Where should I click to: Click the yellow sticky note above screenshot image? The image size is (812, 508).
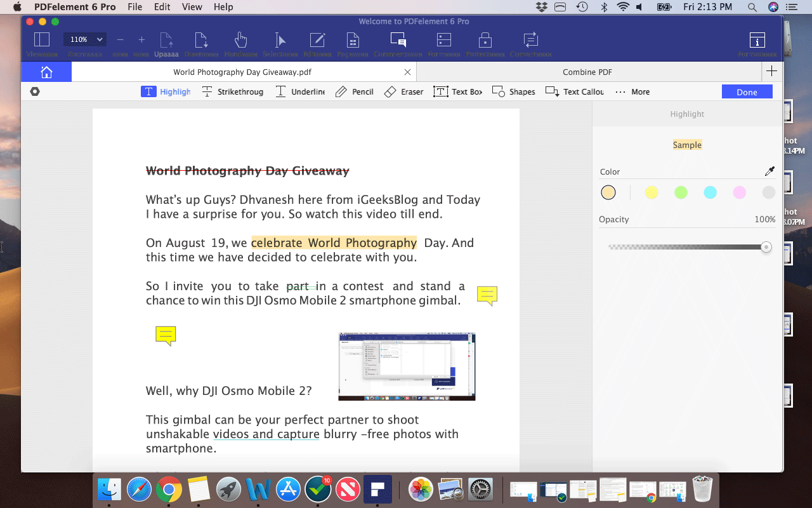166,335
